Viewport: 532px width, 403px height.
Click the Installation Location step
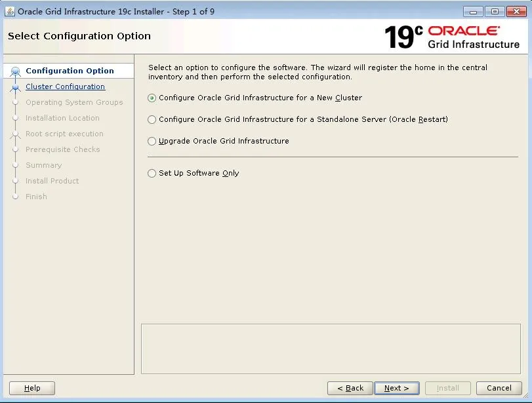point(63,118)
